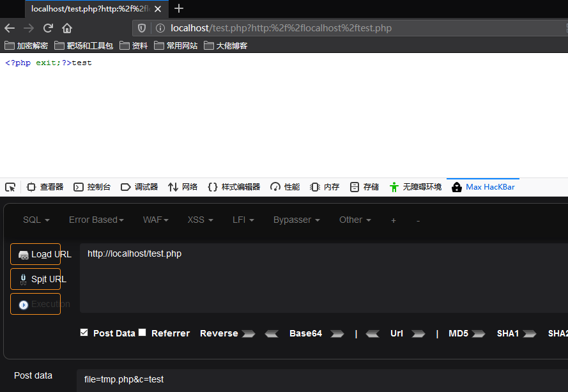
Task: Reload the page with the refresh icon
Action: pyautogui.click(x=47, y=28)
